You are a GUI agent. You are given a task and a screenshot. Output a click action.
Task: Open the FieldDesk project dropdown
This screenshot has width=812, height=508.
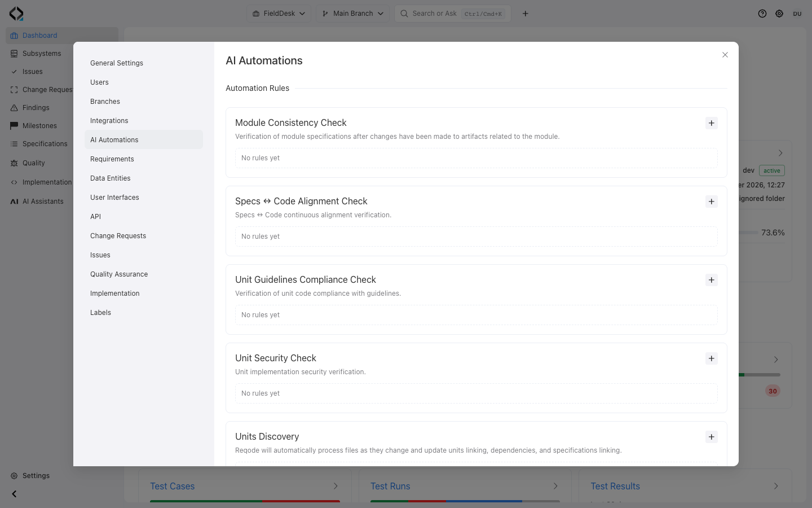click(x=279, y=14)
